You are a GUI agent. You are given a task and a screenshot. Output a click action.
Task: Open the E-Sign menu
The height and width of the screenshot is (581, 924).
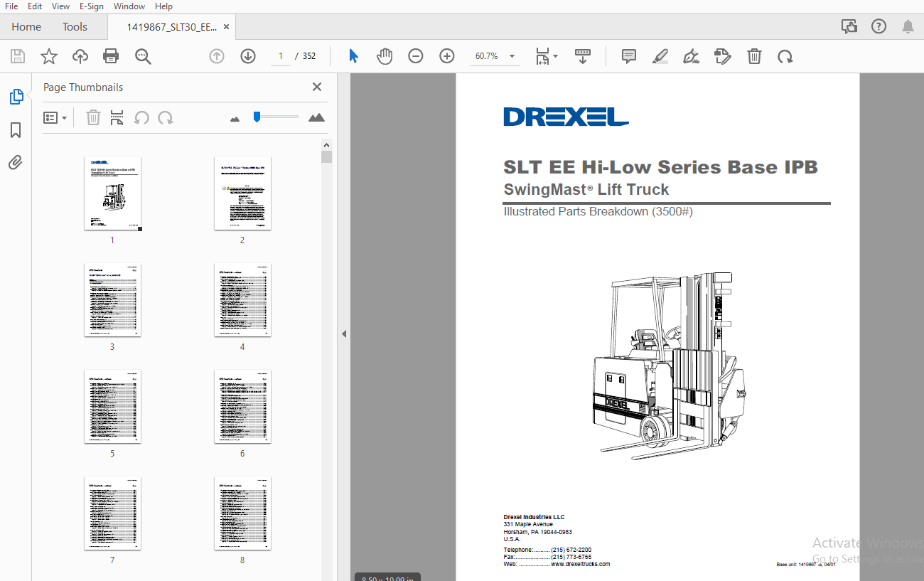tap(92, 6)
